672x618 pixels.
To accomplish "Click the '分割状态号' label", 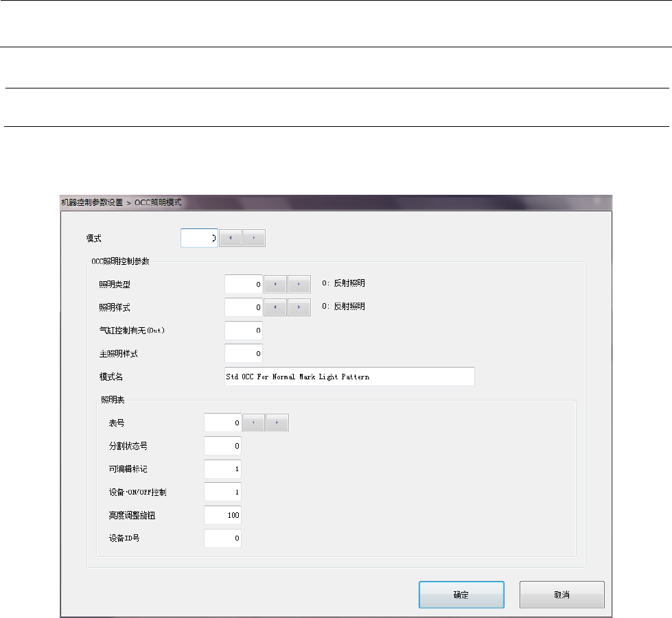I will 128,446.
